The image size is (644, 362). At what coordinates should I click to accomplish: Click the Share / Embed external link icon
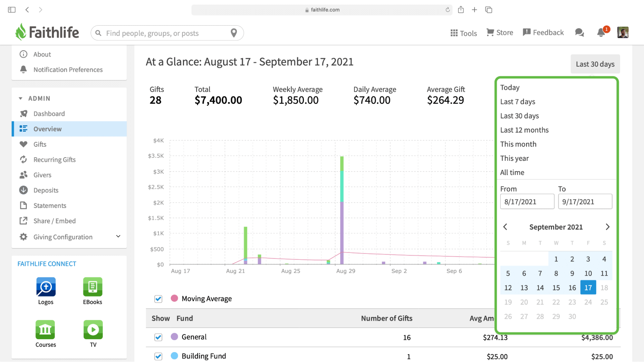click(23, 221)
